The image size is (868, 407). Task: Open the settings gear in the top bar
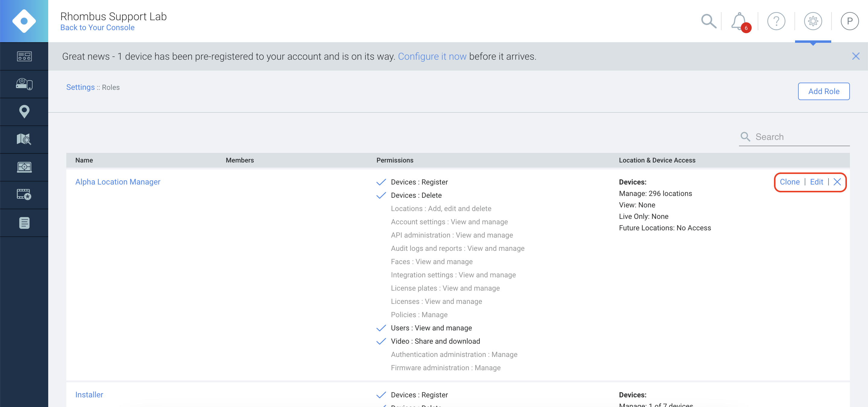[x=813, y=21]
